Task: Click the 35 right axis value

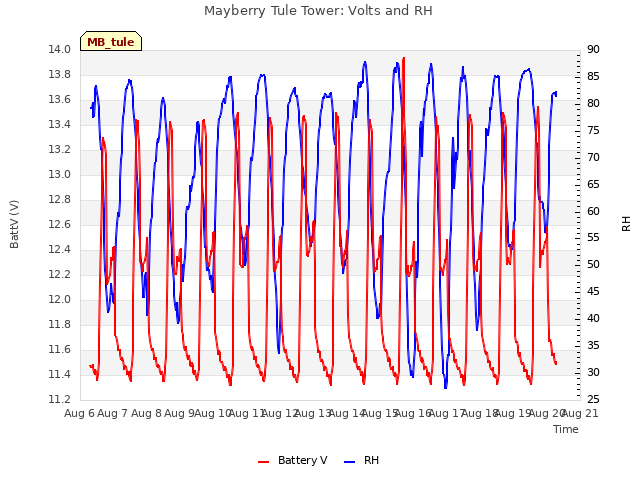Action: pos(593,345)
